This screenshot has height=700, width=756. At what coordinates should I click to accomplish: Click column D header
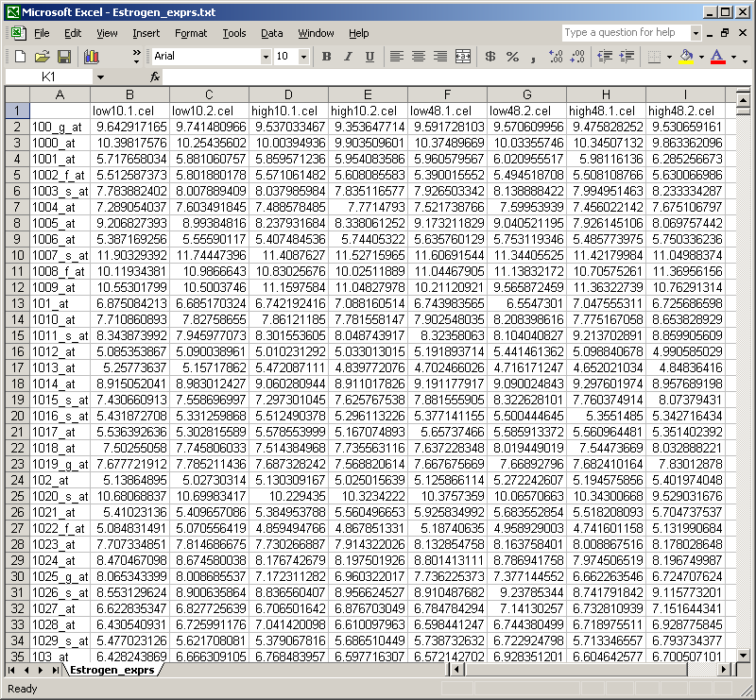[x=288, y=94]
